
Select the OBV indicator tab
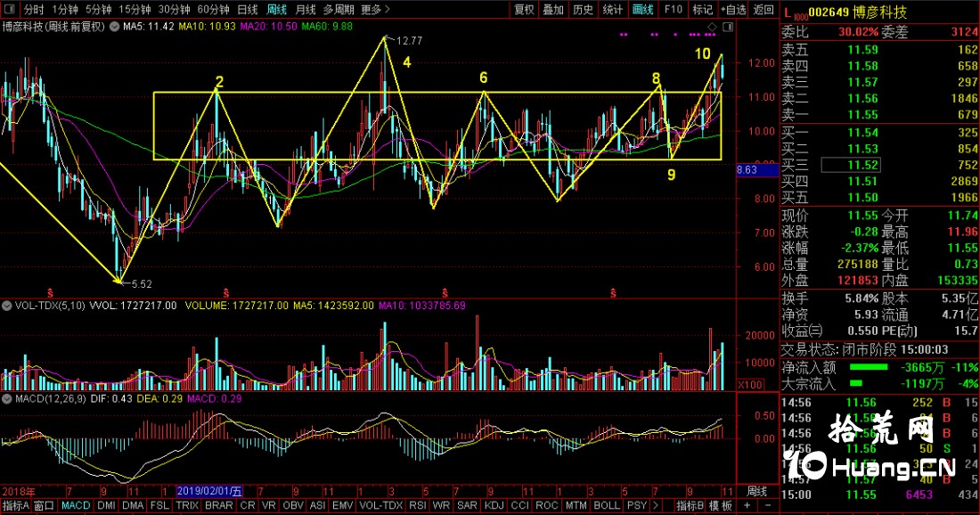pyautogui.click(x=293, y=505)
